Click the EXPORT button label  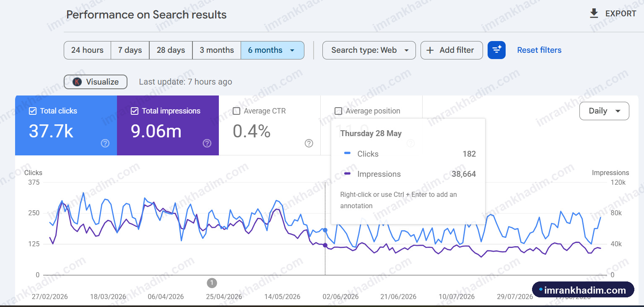[x=621, y=14]
